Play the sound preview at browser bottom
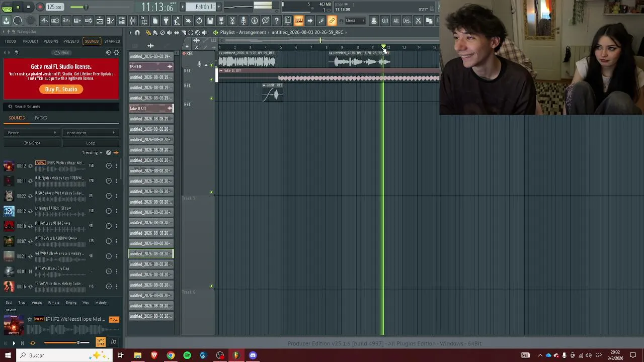 coord(14,343)
